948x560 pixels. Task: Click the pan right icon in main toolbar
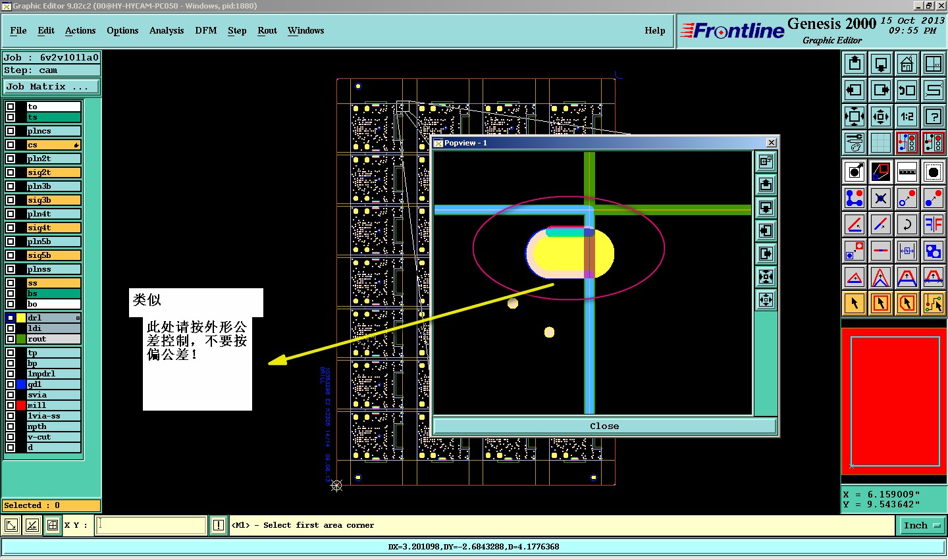[x=881, y=90]
